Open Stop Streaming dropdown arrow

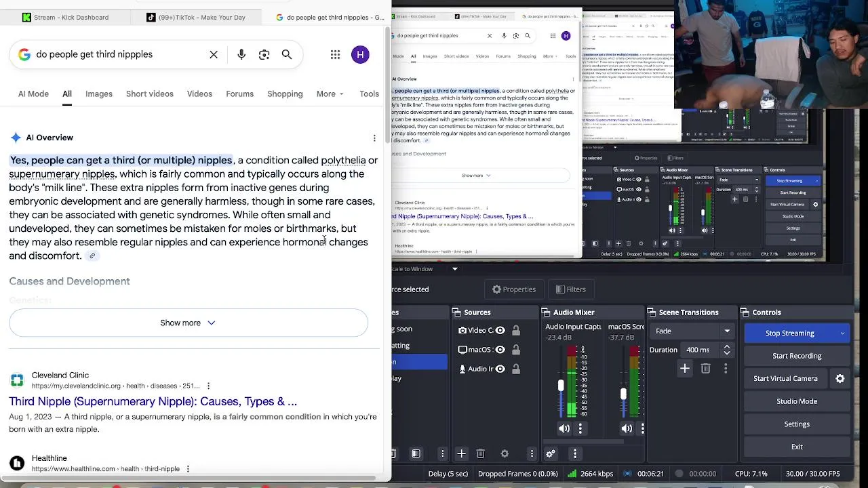pos(842,333)
